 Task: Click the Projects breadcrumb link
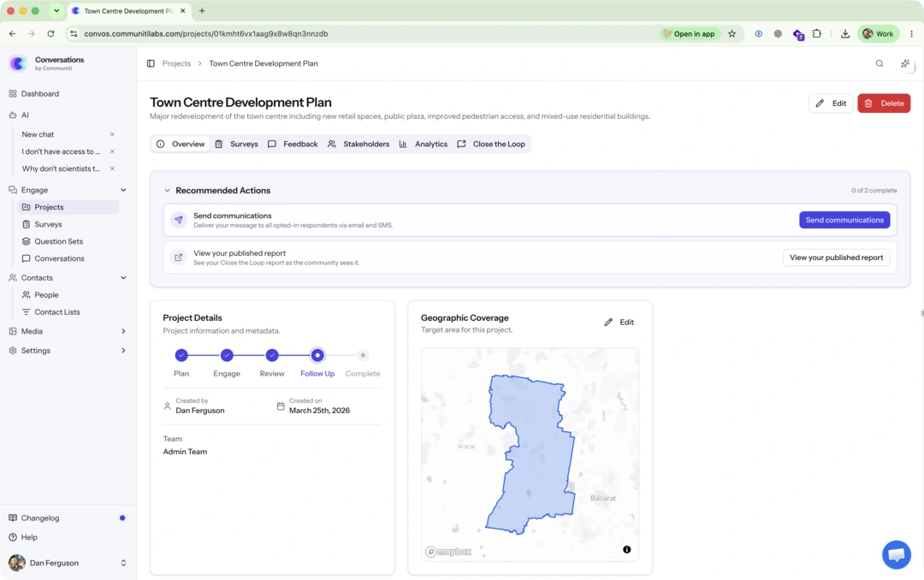tap(177, 63)
